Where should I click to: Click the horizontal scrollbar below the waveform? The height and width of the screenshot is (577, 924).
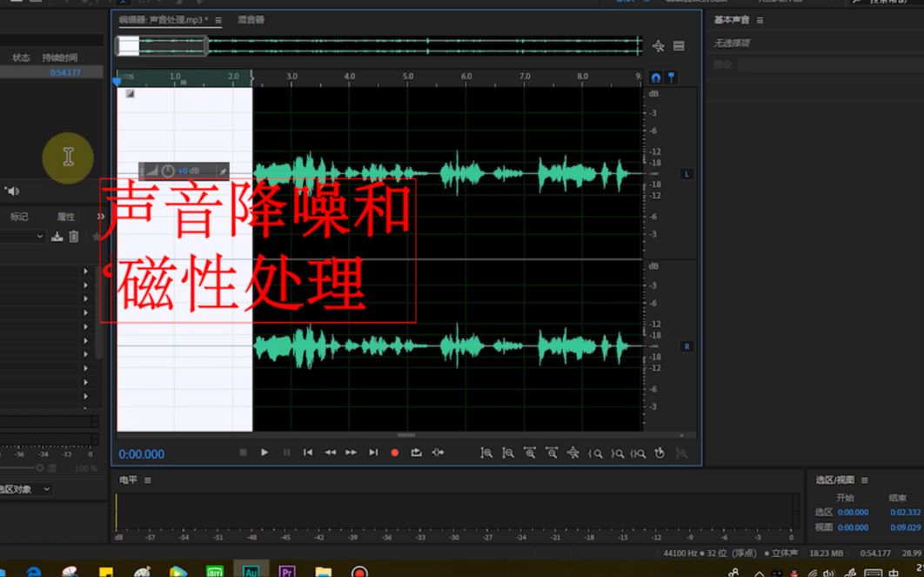click(x=405, y=434)
